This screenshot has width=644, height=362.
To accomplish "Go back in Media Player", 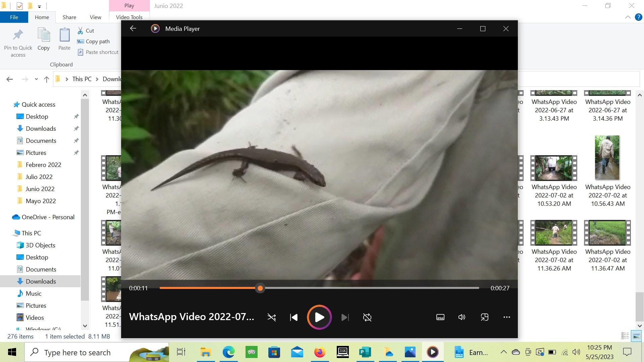I will tap(133, 28).
